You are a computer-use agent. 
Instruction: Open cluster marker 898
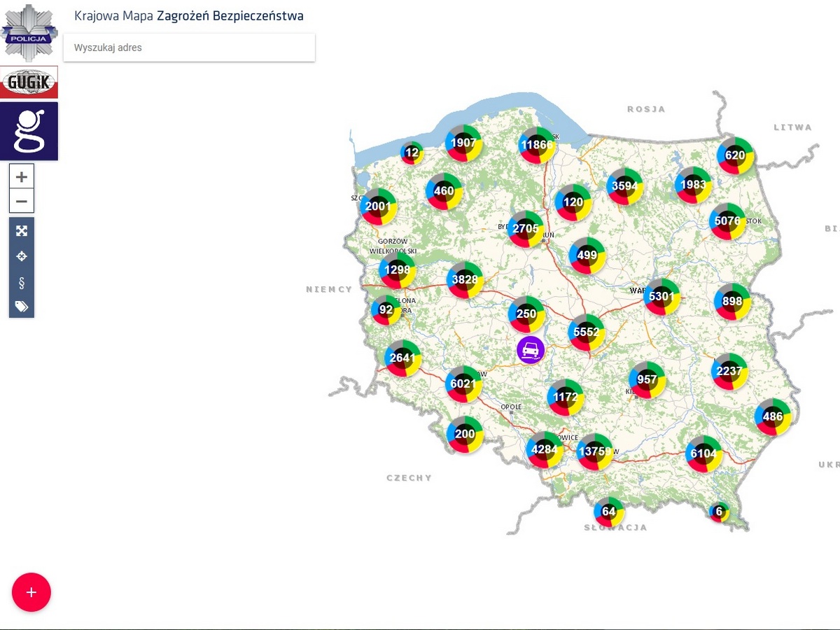[732, 302]
